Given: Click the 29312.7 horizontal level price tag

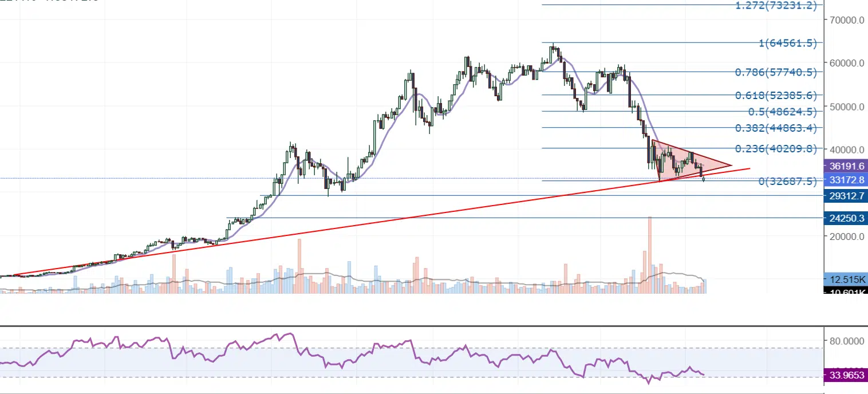Looking at the screenshot, I should [845, 196].
